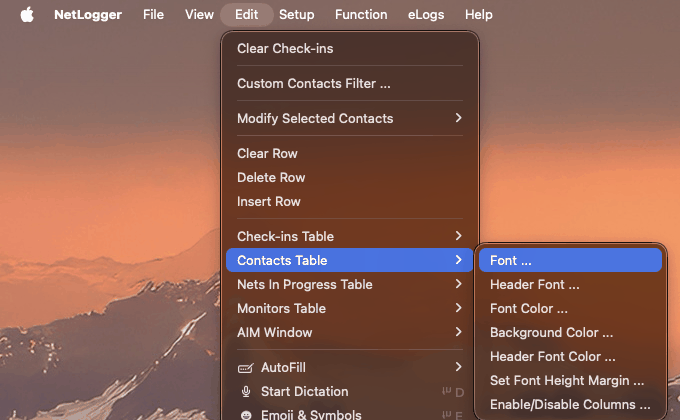This screenshot has width=680, height=420.
Task: Open the View menu
Action: point(199,15)
